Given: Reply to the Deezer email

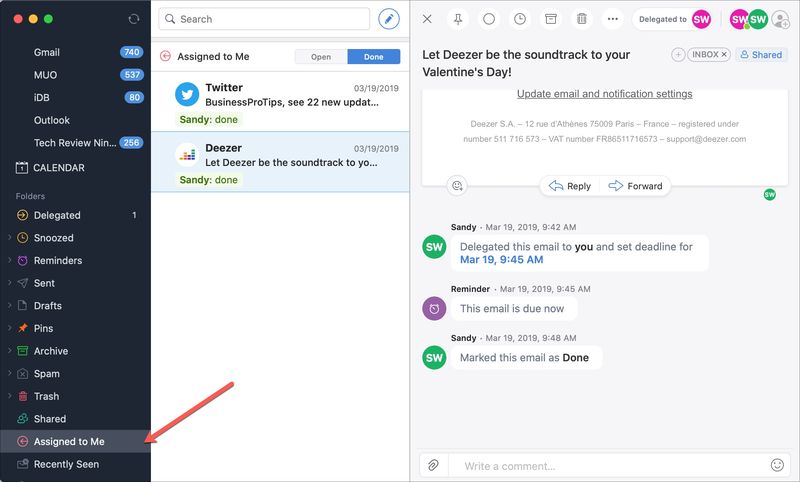Looking at the screenshot, I should (570, 186).
